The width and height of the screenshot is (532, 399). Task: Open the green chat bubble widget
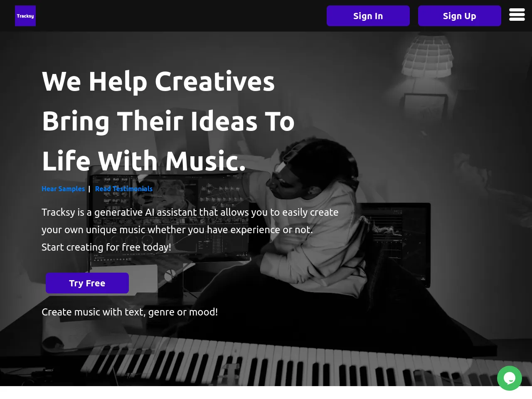[x=510, y=378]
